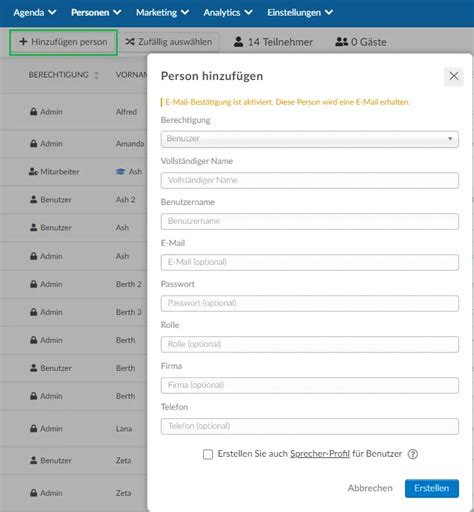Click the speaker cap icon next to Ash
This screenshot has height=512, width=474.
click(x=120, y=172)
